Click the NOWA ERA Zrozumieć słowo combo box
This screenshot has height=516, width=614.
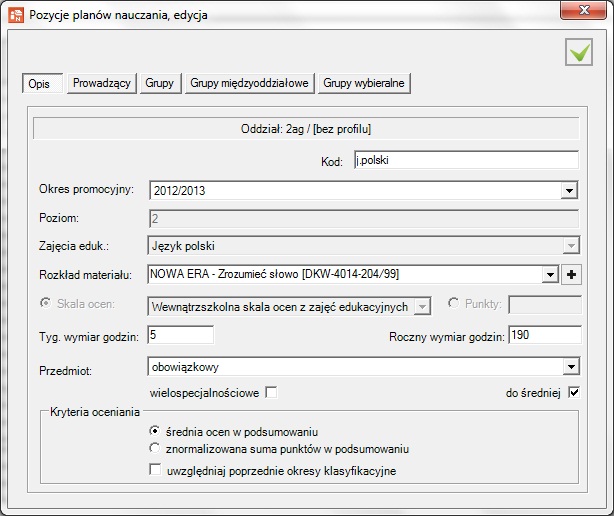[353, 274]
